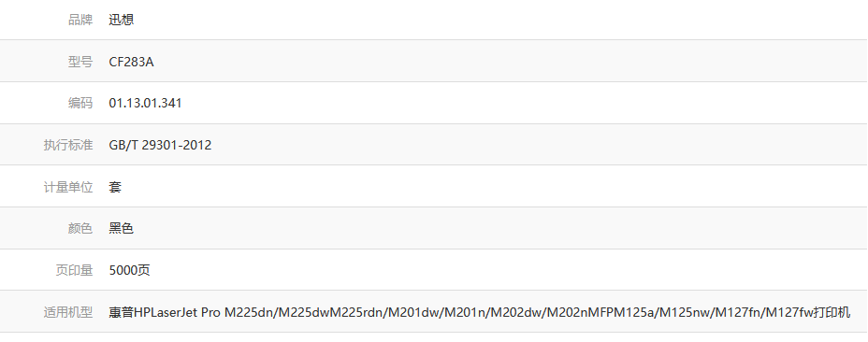
Task: Select page yield value 5000页
Action: [129, 270]
